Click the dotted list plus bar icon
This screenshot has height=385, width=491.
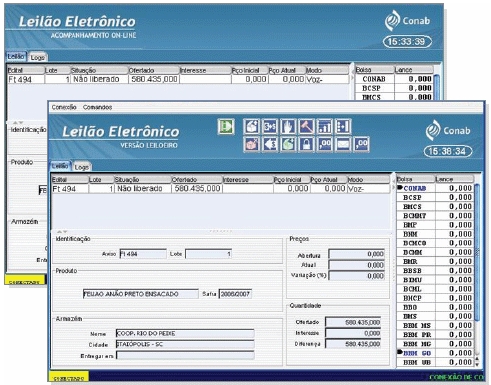point(343,127)
